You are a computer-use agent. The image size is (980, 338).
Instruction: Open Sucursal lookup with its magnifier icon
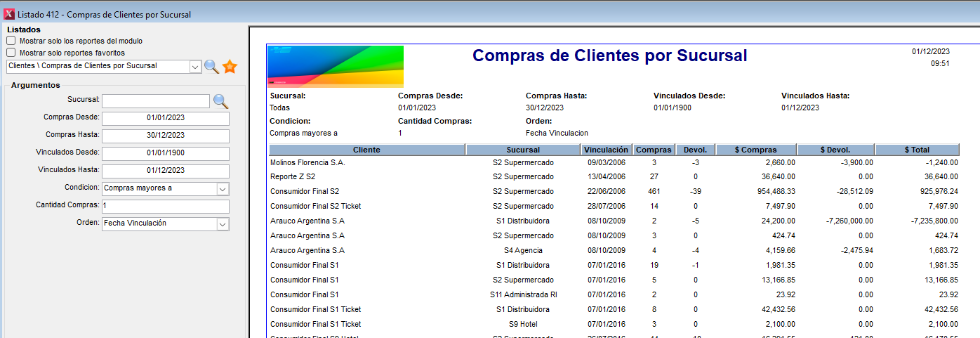coord(220,101)
